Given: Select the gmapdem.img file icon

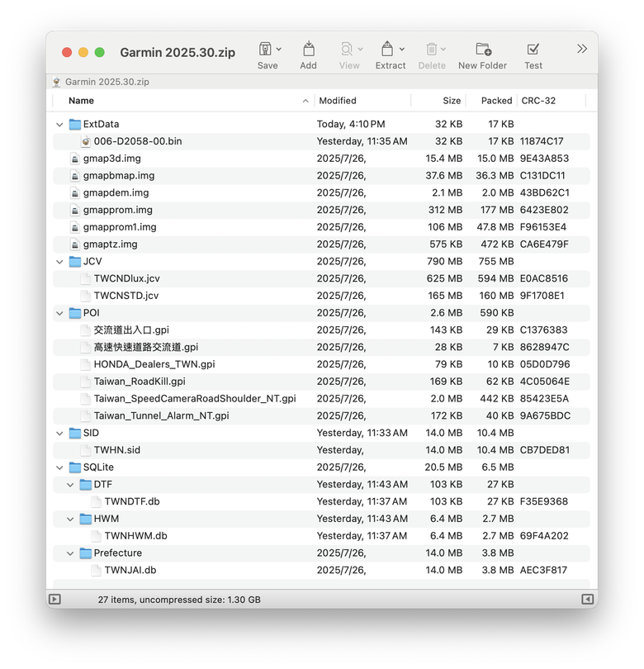Looking at the screenshot, I should click(75, 192).
